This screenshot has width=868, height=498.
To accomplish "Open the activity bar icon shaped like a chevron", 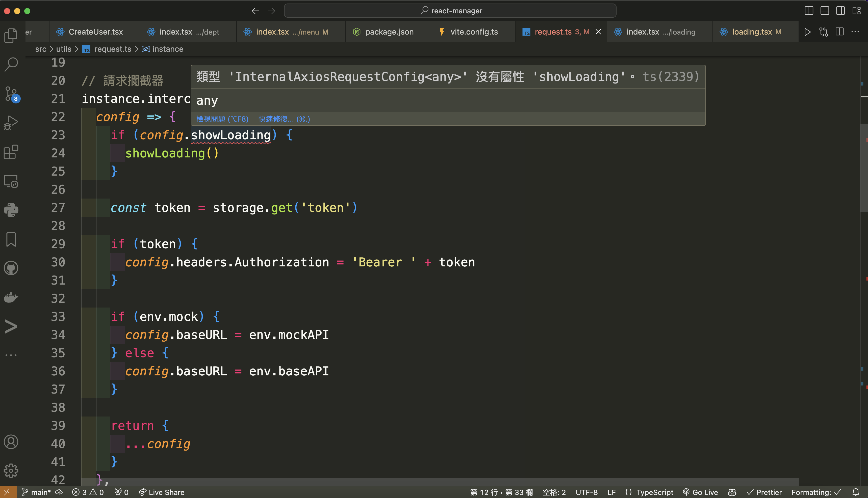I will click(11, 326).
